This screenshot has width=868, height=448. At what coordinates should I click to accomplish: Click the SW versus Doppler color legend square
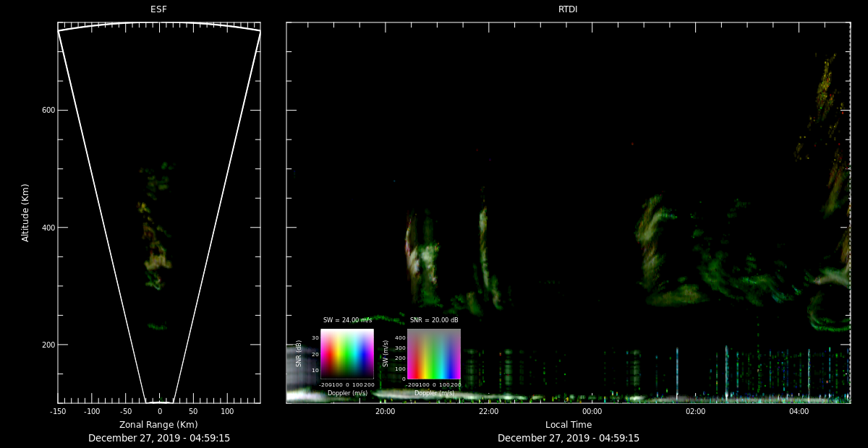click(x=434, y=354)
